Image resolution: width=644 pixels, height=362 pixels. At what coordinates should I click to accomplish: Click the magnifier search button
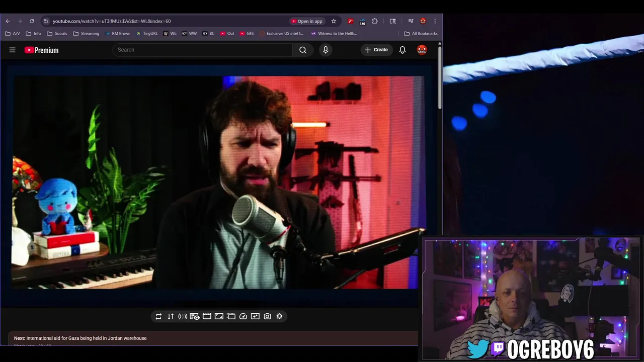coord(303,50)
